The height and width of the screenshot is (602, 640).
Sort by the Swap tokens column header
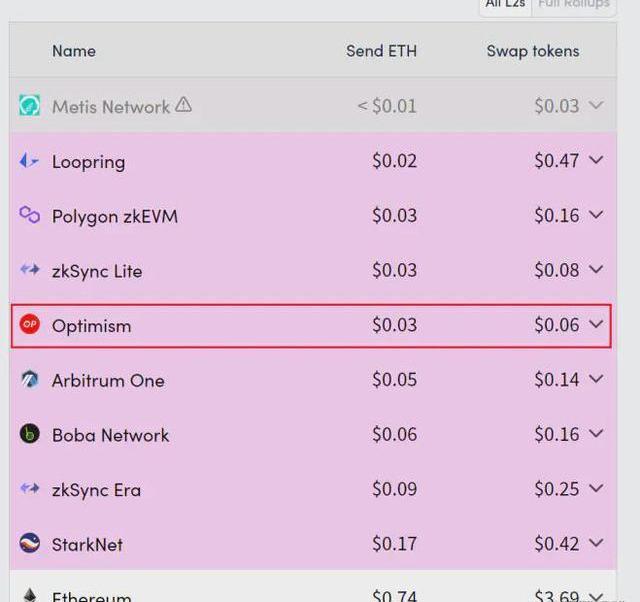533,51
